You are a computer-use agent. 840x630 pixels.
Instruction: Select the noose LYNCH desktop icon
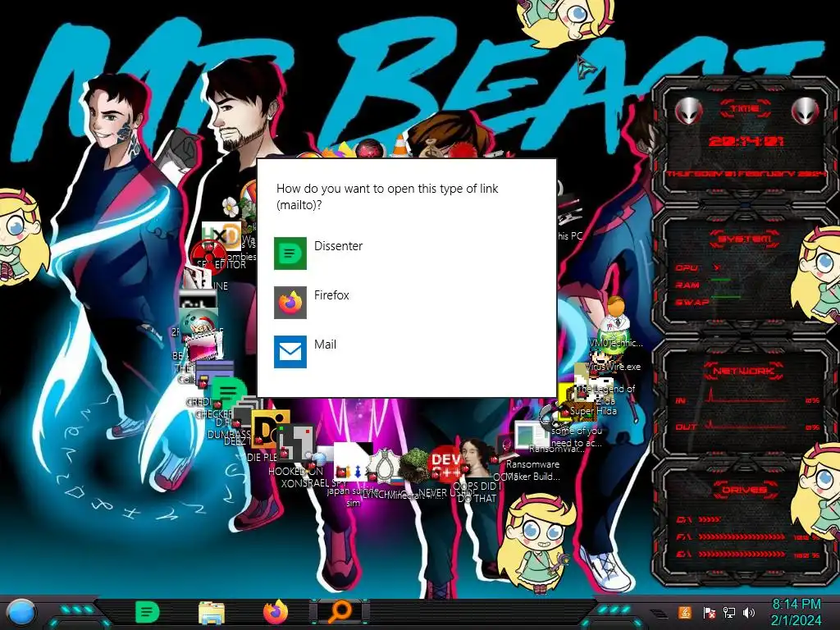(382, 467)
